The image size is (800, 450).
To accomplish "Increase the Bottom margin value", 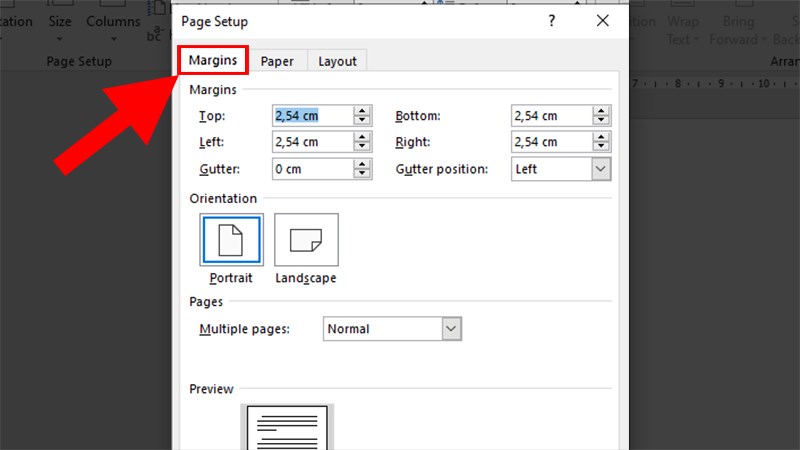I will point(601,111).
